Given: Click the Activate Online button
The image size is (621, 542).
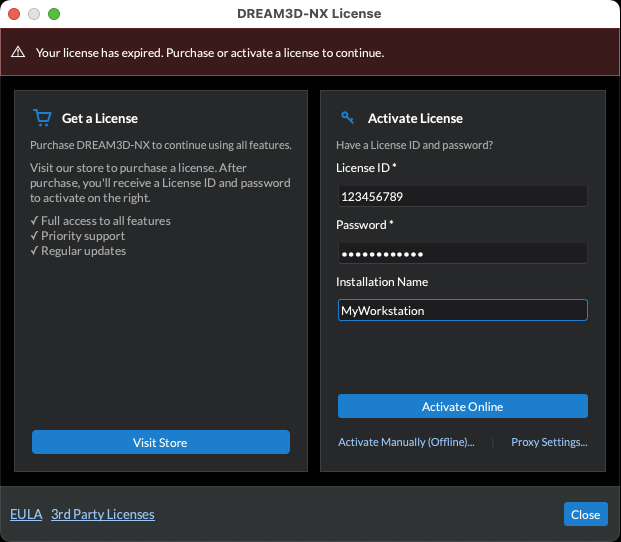Looking at the screenshot, I should [x=463, y=406].
